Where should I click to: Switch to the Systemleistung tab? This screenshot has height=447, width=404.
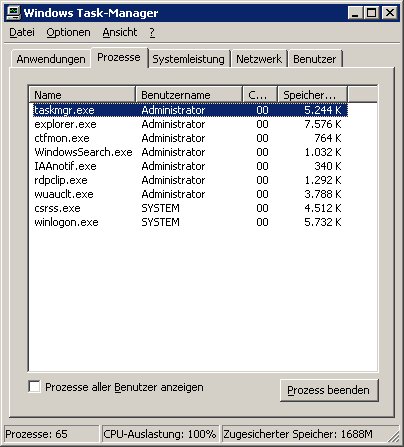click(x=188, y=59)
